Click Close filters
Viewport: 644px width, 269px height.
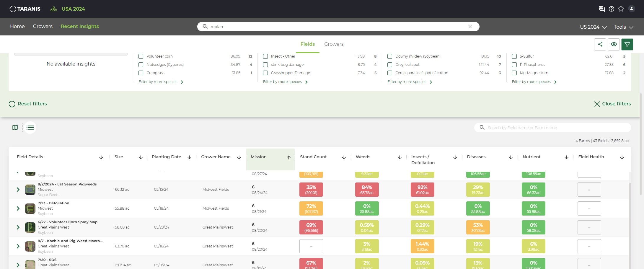612,104
